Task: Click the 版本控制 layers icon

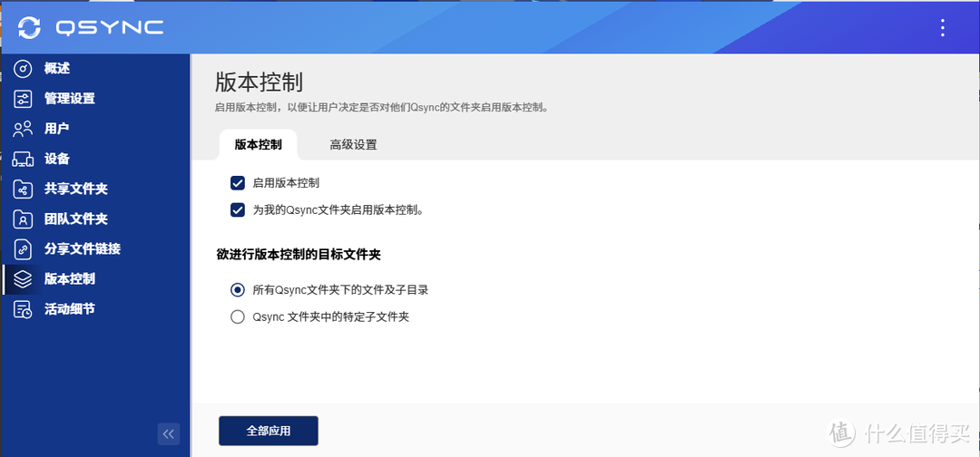Action: point(23,279)
